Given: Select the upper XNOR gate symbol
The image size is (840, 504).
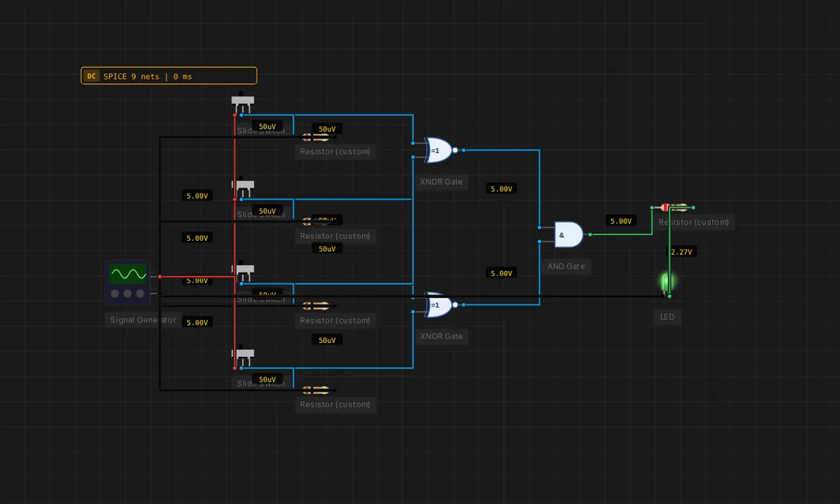Looking at the screenshot, I should point(438,150).
